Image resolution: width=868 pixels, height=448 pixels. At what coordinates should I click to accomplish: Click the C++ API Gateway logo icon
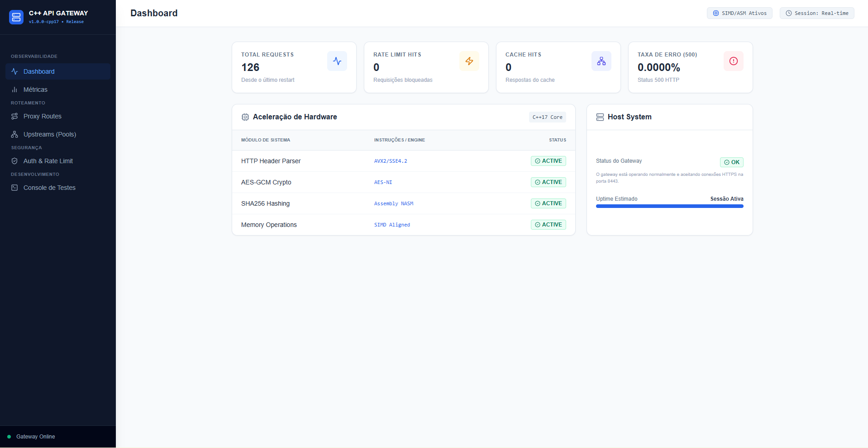[16, 17]
